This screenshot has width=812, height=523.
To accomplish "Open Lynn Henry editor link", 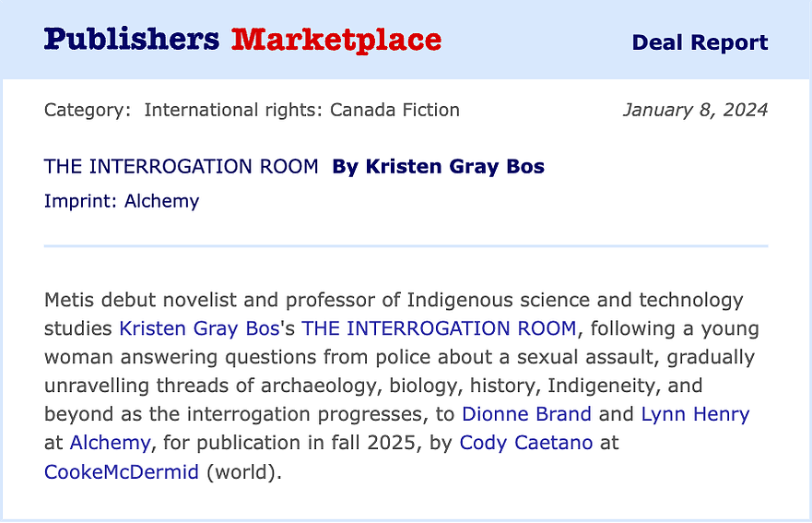I will coord(695,414).
